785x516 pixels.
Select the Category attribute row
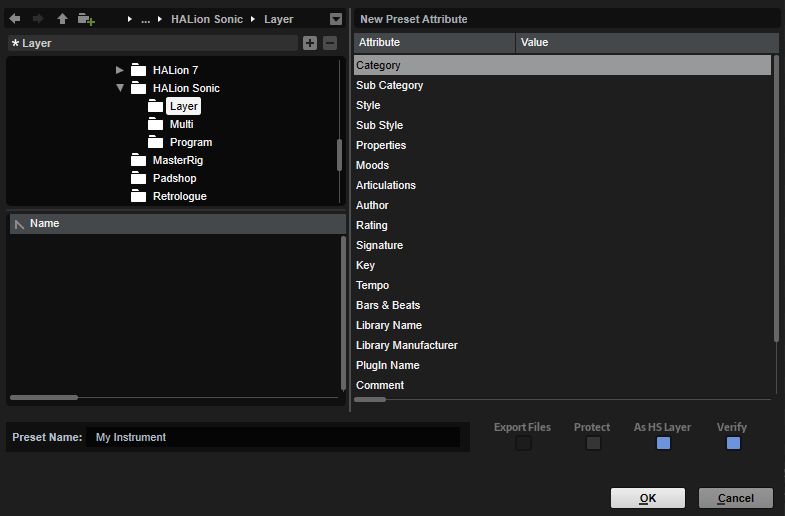563,65
